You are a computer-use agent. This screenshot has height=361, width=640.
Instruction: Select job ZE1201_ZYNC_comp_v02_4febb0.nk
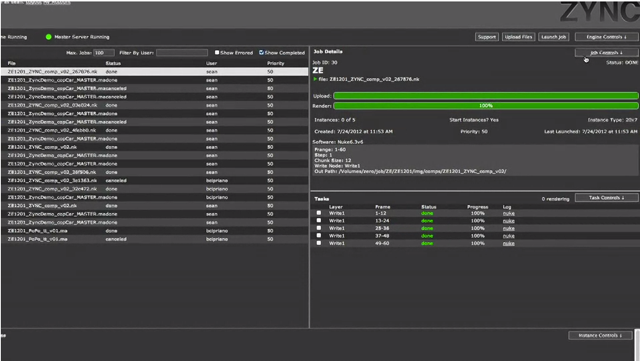click(x=154, y=130)
